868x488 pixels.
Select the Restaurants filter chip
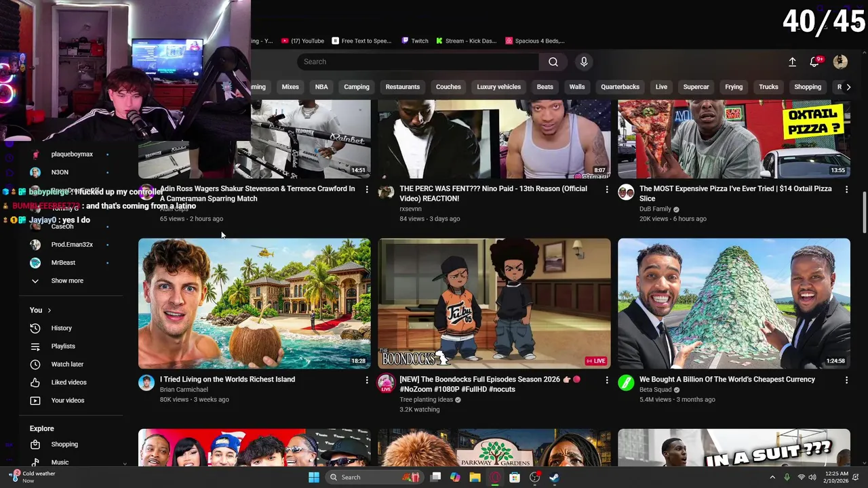click(403, 87)
